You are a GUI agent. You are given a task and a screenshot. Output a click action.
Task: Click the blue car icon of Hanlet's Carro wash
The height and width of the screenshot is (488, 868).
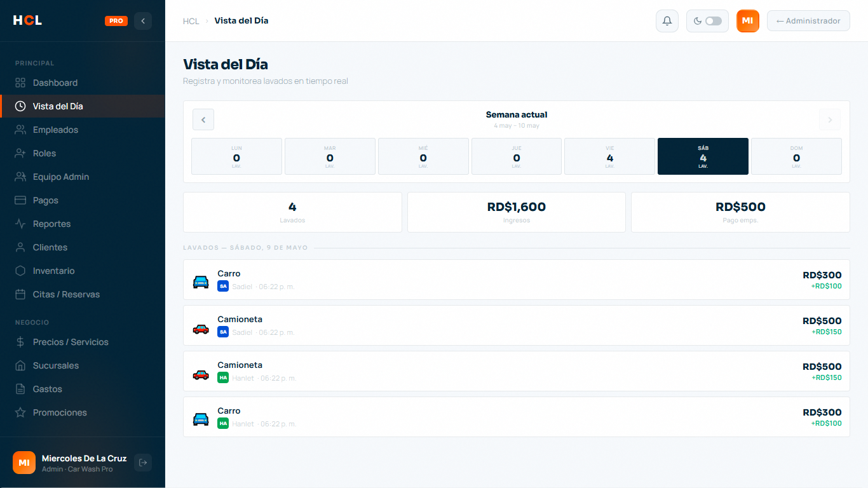(x=201, y=419)
